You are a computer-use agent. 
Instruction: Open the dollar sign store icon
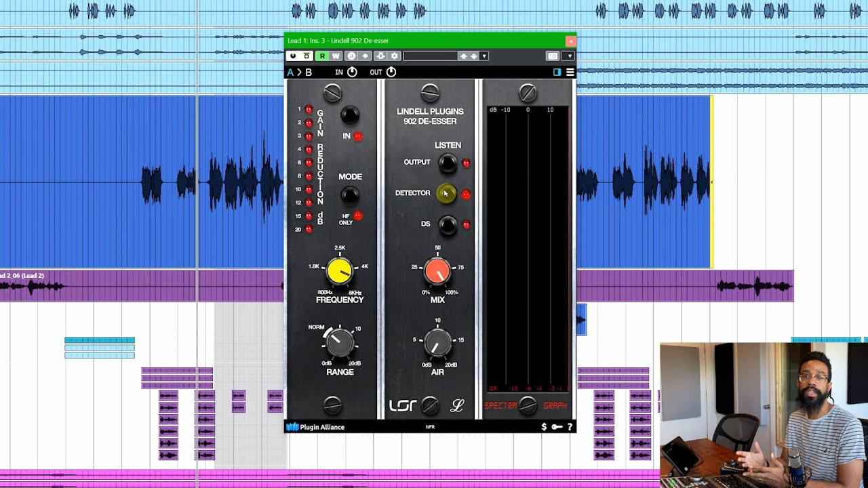[544, 427]
